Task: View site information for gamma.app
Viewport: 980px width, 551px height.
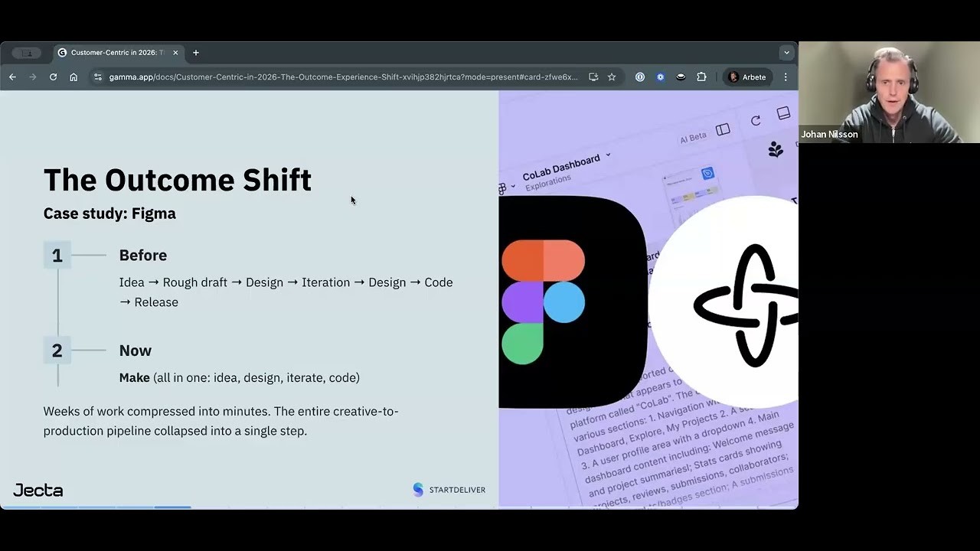Action: coord(97,77)
